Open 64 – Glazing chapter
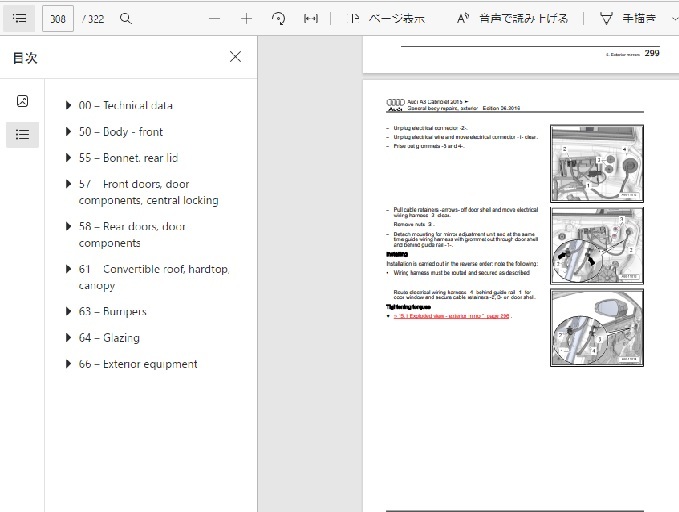 click(x=109, y=337)
